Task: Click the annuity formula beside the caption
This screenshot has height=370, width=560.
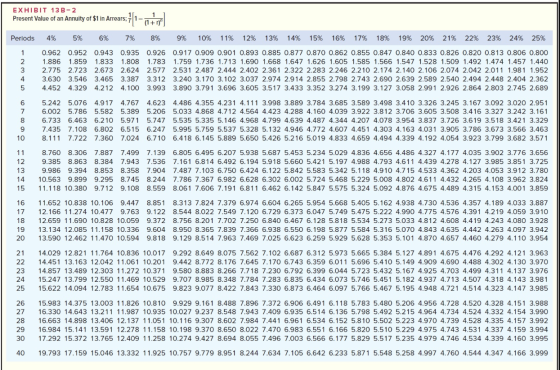Action: (x=147, y=20)
